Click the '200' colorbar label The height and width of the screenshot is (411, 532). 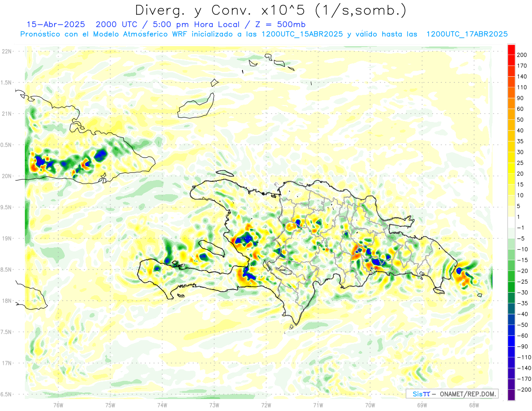coord(522,55)
